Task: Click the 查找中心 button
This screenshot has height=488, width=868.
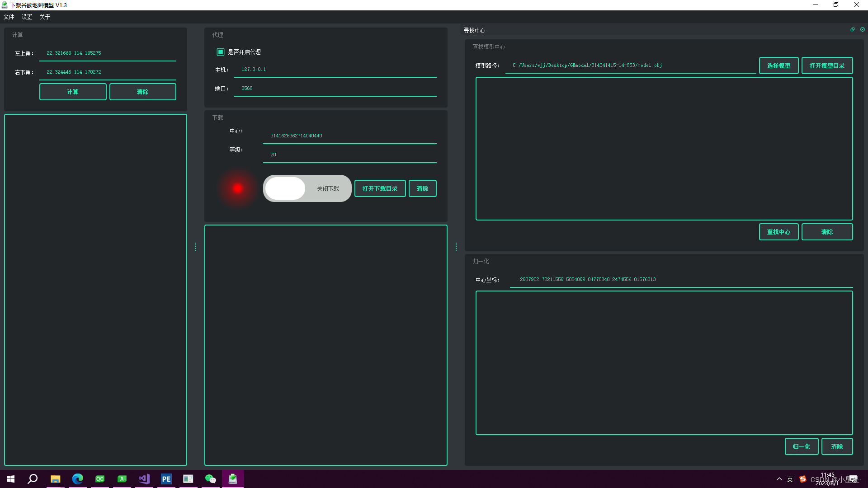Action: [778, 232]
